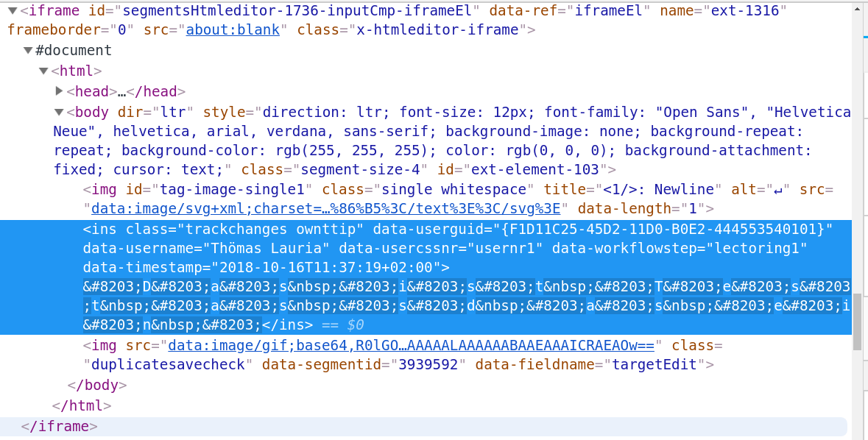868x440 pixels.
Task: Expand the head element
Action: point(60,91)
